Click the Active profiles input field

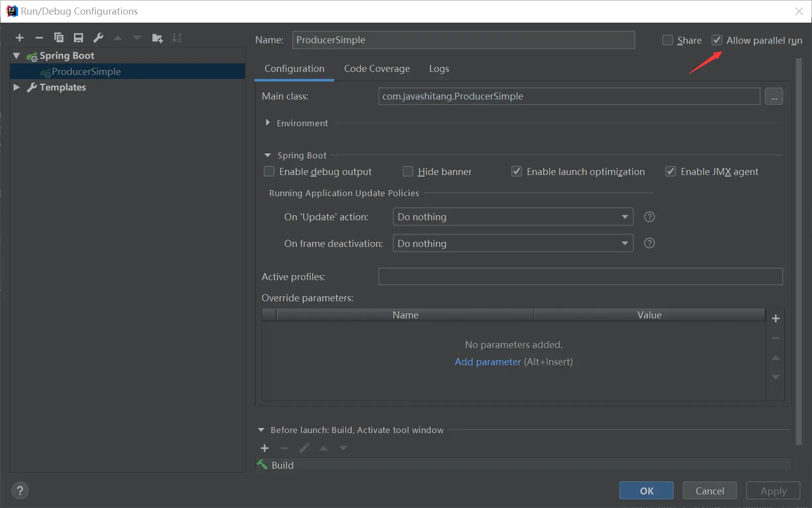(581, 277)
